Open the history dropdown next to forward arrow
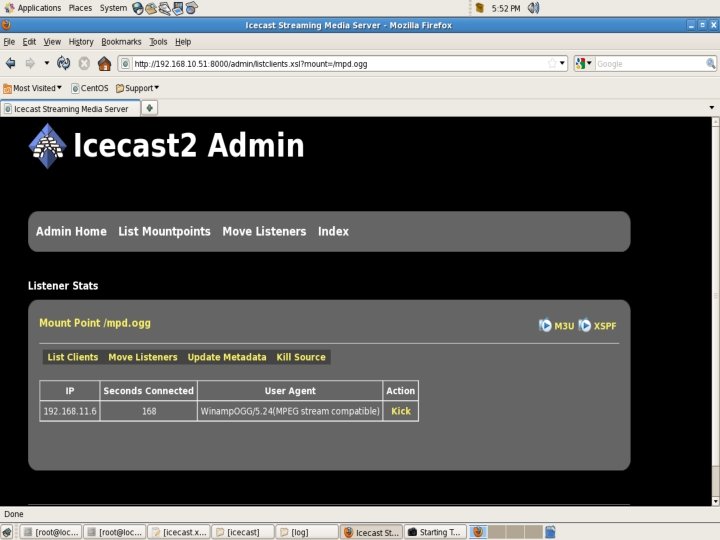 46,63
